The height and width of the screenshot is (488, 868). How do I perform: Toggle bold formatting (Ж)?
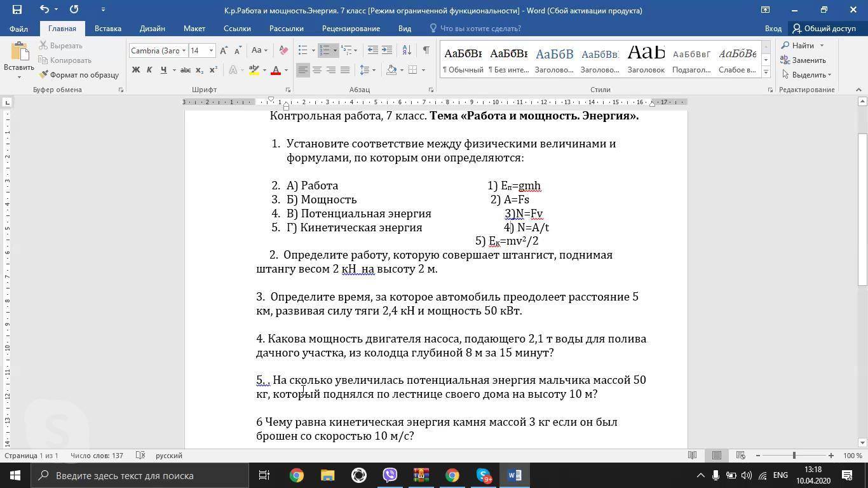pyautogui.click(x=135, y=70)
